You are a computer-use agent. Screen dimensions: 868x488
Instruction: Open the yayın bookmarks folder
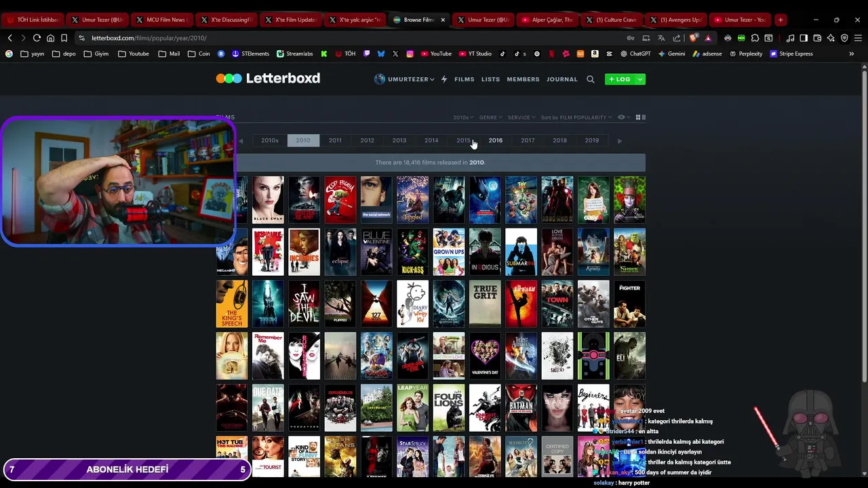[x=33, y=54]
